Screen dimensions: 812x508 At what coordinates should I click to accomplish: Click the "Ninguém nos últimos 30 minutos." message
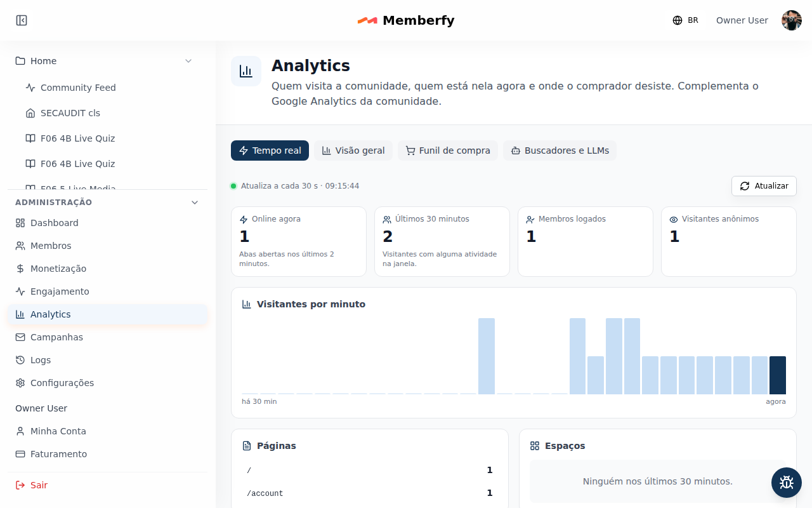658,481
